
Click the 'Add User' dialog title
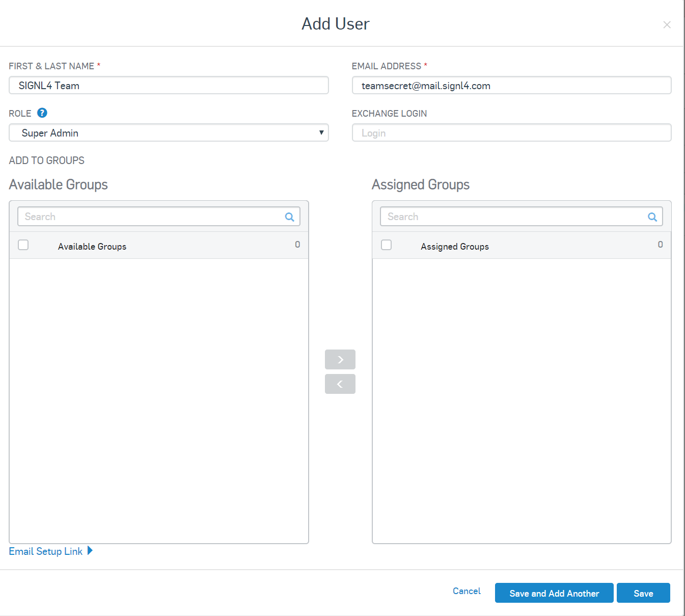click(336, 24)
